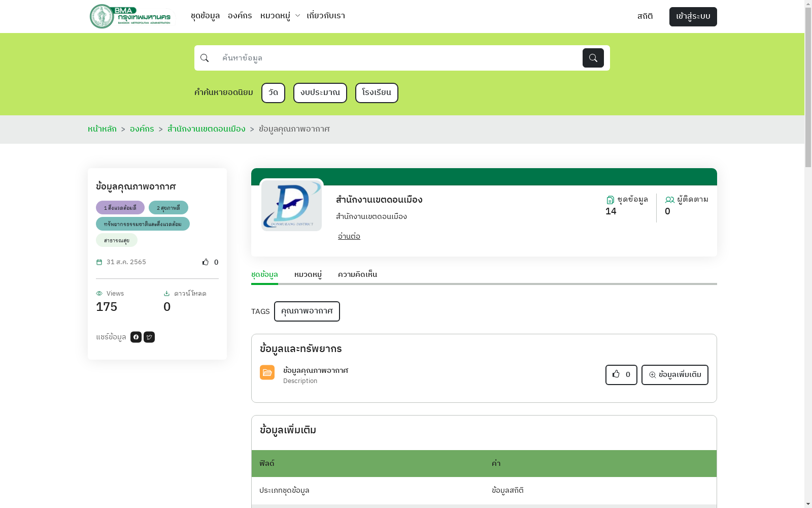812x508 pixels.
Task: Switch to the ความคิดเห็น tab
Action: pyautogui.click(x=357, y=275)
